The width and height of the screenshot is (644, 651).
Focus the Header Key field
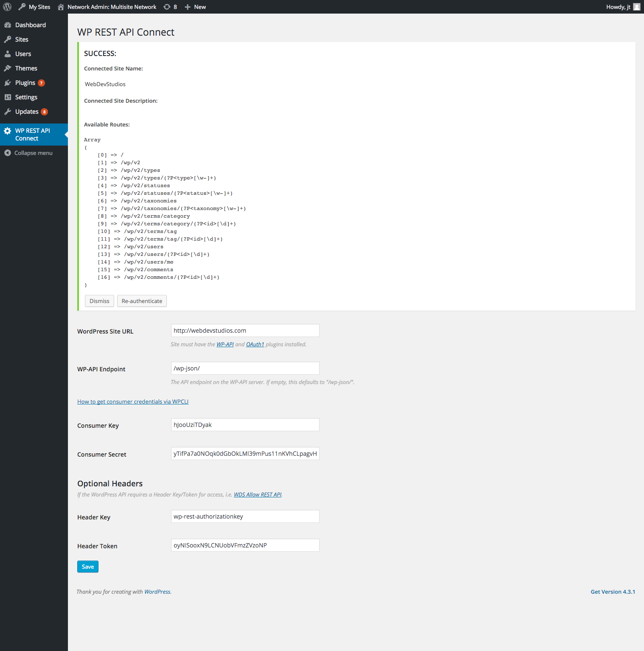[x=245, y=516]
